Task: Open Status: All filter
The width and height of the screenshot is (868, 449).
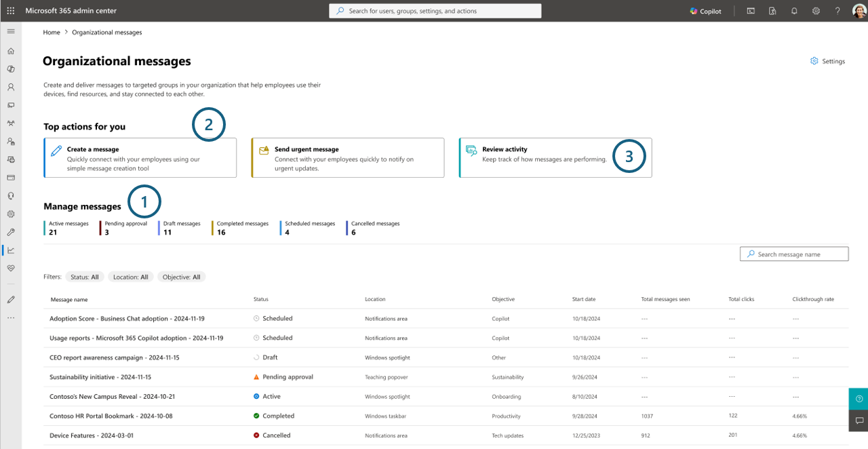Action: (85, 277)
